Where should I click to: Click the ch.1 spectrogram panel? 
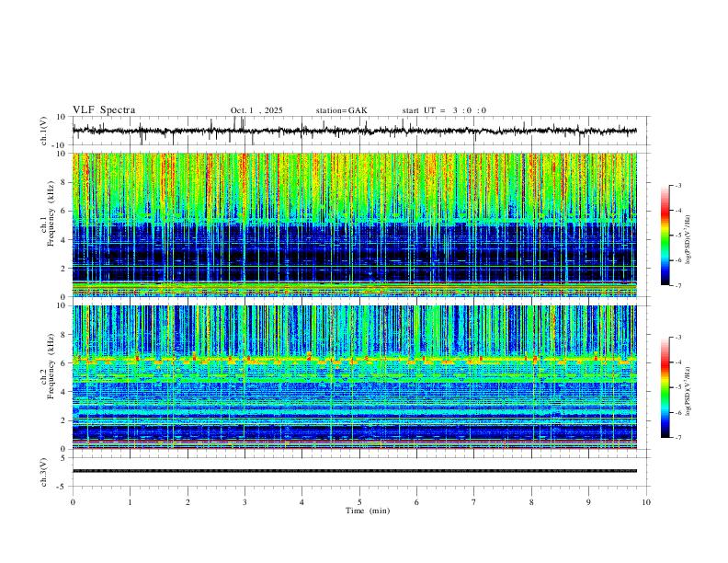tap(355, 224)
